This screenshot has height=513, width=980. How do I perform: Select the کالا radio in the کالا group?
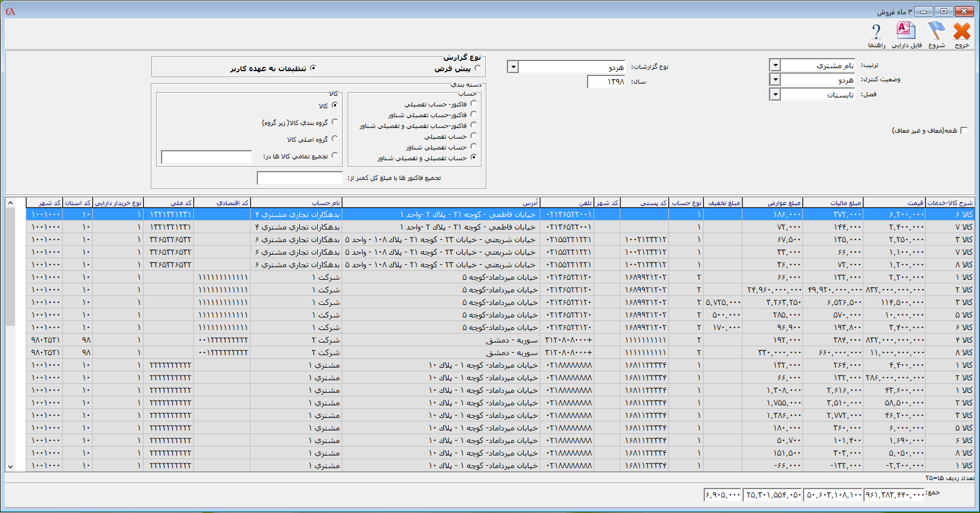[x=334, y=105]
